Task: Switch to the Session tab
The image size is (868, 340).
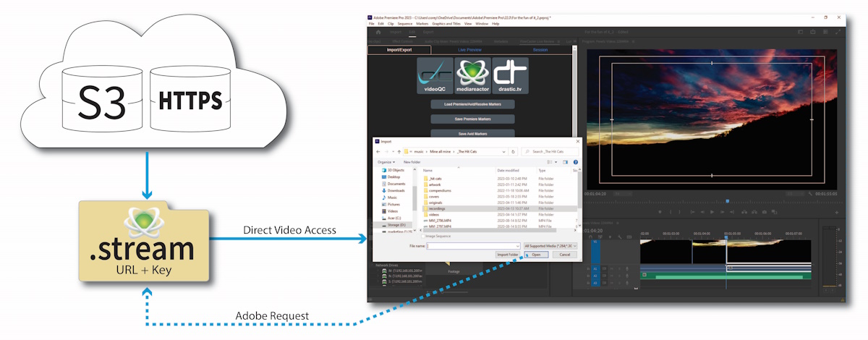Action: point(540,50)
